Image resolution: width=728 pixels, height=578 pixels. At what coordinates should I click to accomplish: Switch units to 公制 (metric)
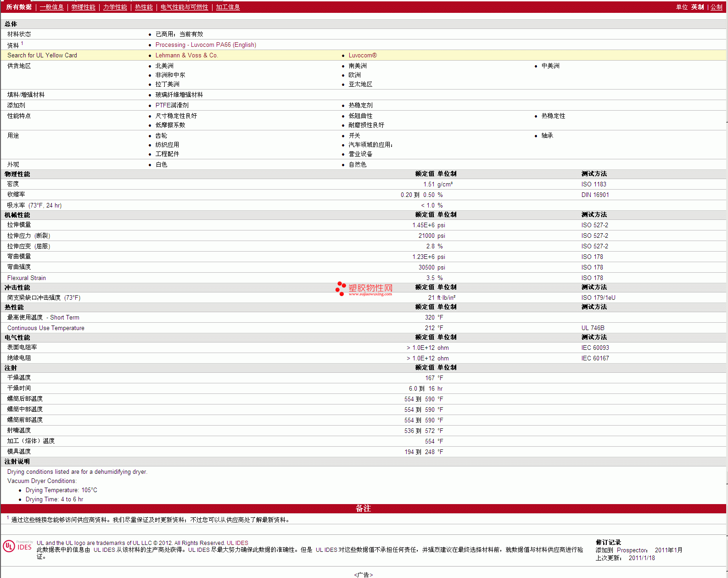(x=716, y=7)
